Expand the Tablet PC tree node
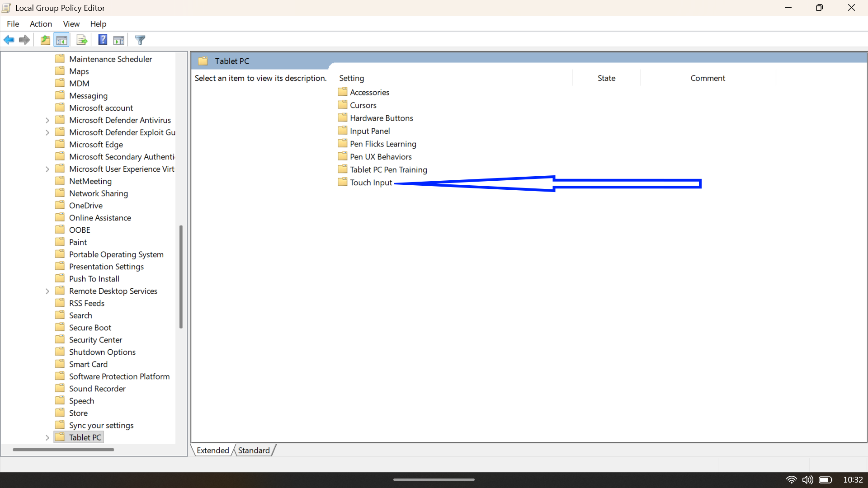 pos(47,437)
